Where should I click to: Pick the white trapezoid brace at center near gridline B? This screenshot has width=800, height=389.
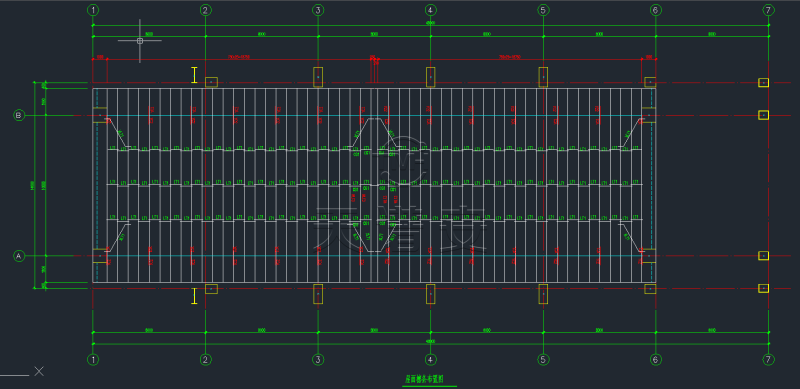click(x=377, y=134)
